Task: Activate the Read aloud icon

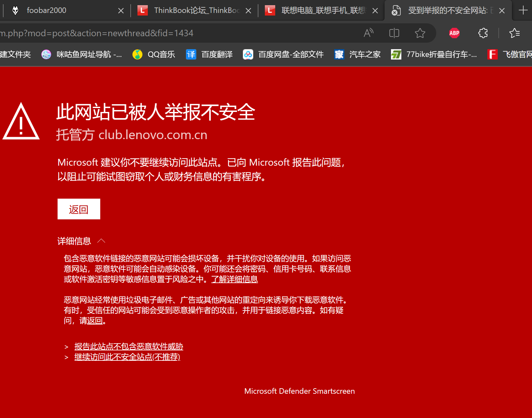Action: point(368,33)
